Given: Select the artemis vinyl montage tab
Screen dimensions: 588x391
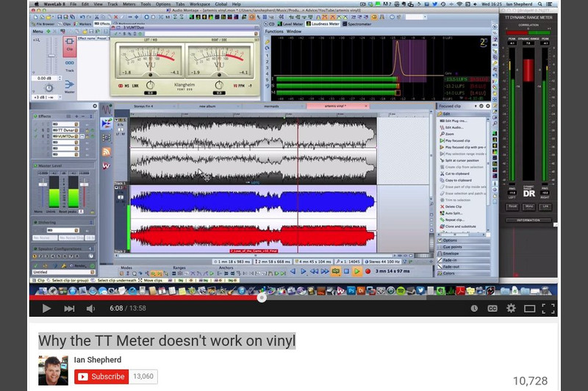Looking at the screenshot, I should [x=337, y=106].
